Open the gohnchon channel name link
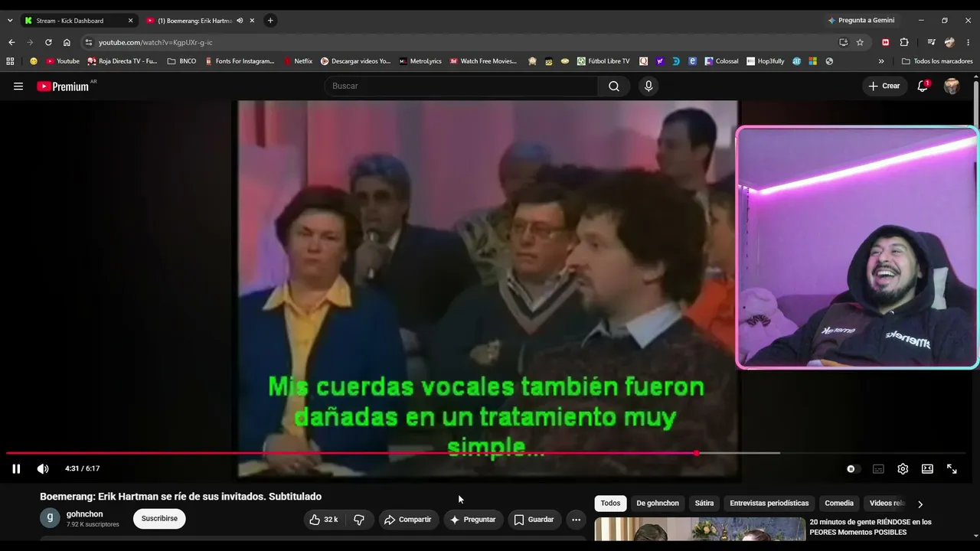980x551 pixels. coord(84,514)
